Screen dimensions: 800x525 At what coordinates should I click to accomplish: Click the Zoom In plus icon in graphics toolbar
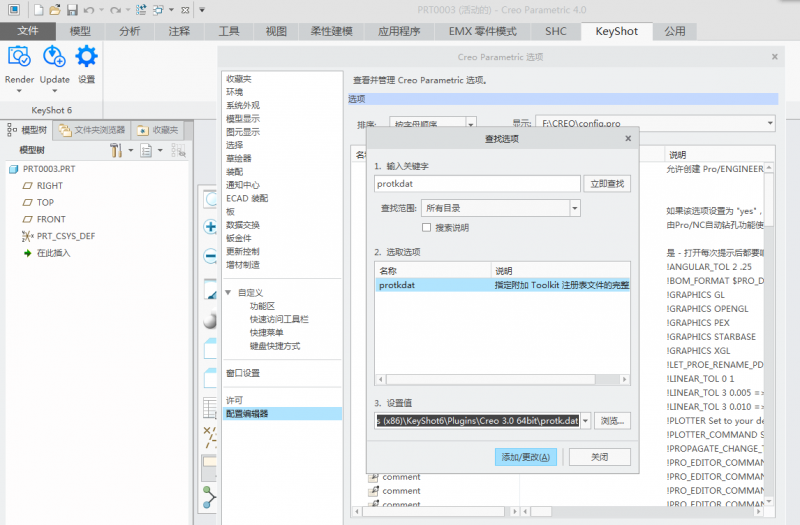coord(210,227)
